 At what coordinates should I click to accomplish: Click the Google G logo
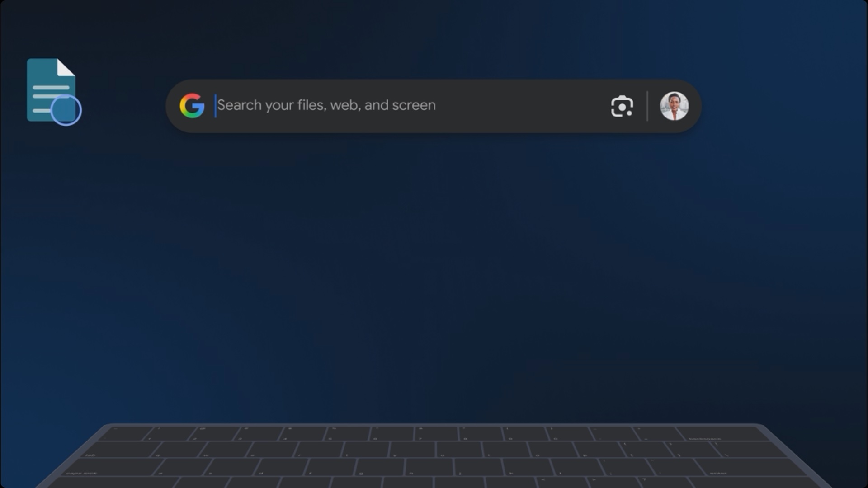pyautogui.click(x=192, y=106)
